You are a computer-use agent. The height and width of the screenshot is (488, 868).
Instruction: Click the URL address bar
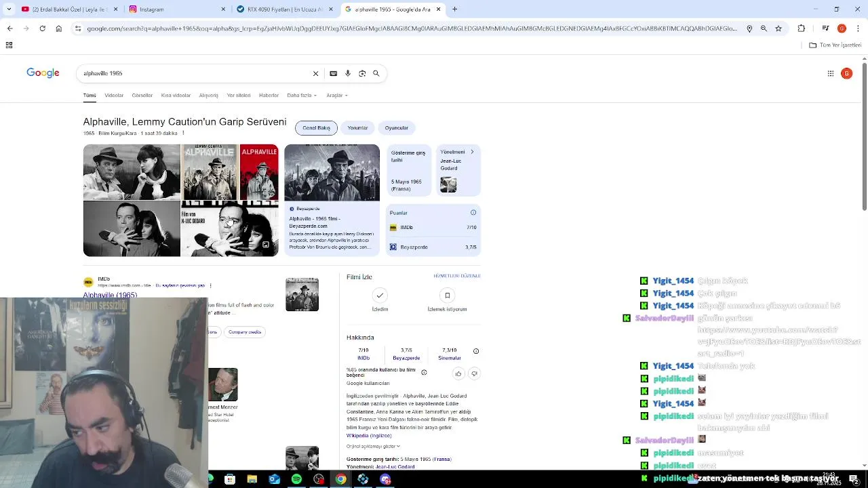click(411, 28)
